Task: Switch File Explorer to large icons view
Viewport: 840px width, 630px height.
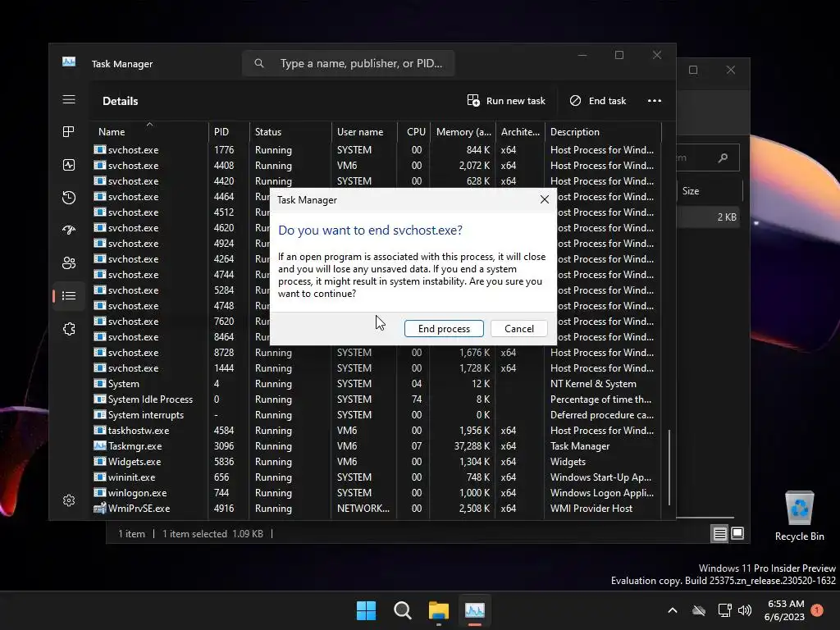Action: click(x=737, y=533)
